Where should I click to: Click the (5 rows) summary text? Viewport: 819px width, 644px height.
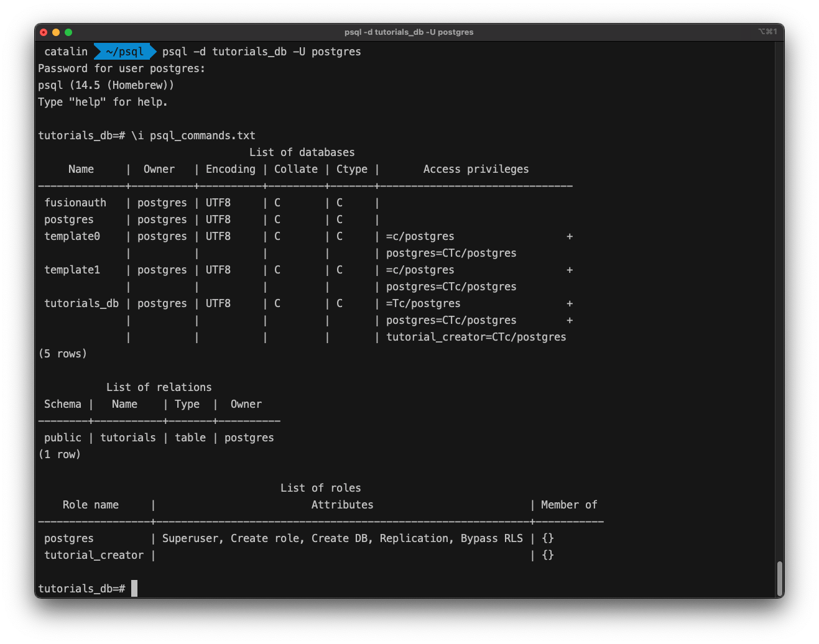[x=63, y=353]
